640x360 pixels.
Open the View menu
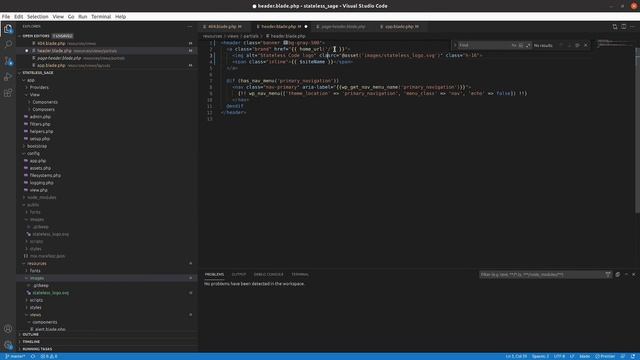click(x=58, y=17)
